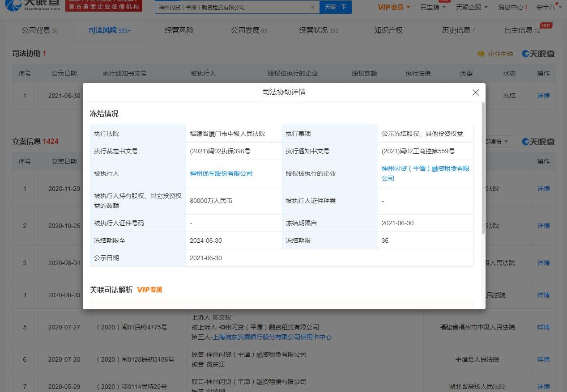Click the 冻结期限 value 36
This screenshot has height=392, width=567.
point(385,240)
